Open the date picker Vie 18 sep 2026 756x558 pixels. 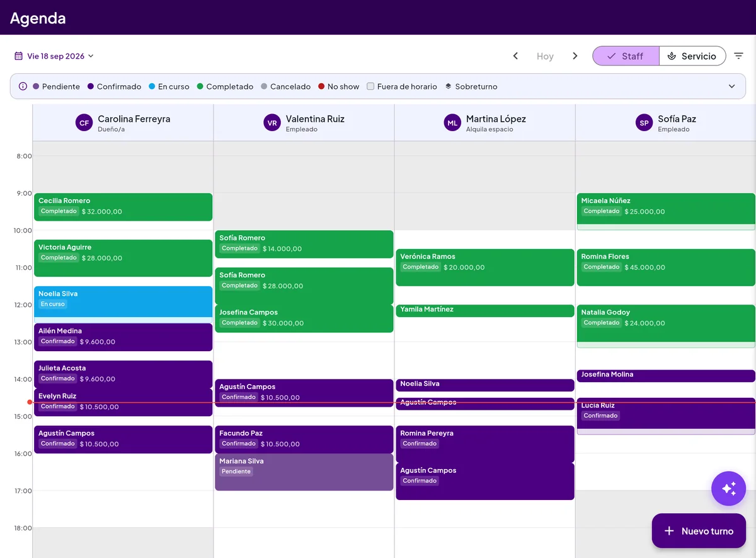pyautogui.click(x=54, y=56)
